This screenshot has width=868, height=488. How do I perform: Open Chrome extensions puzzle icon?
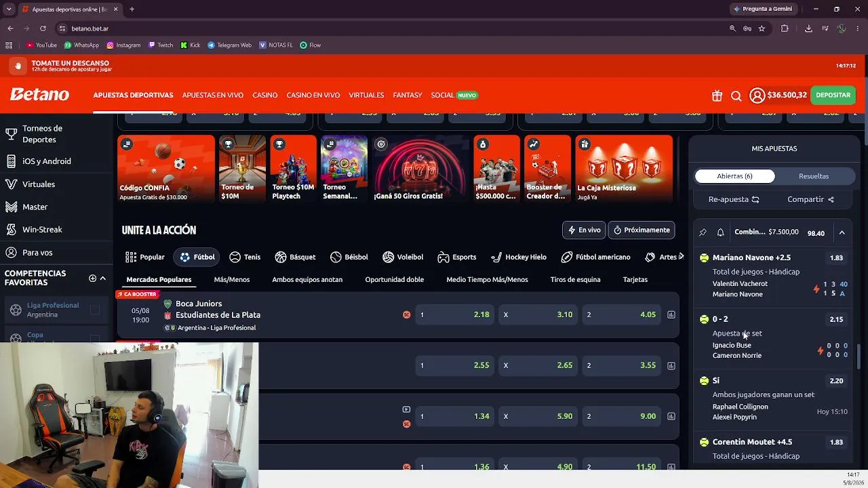click(x=785, y=28)
